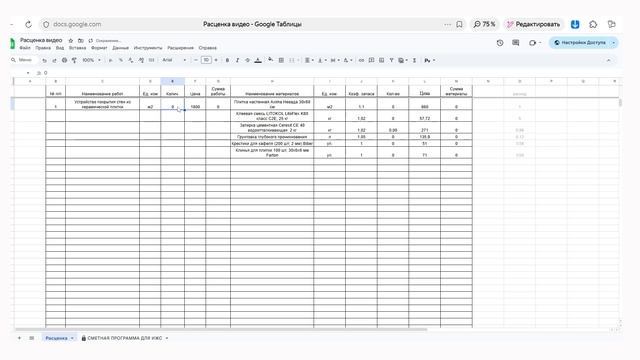Star the document Расценка видео
640x360 pixels.
point(71,40)
